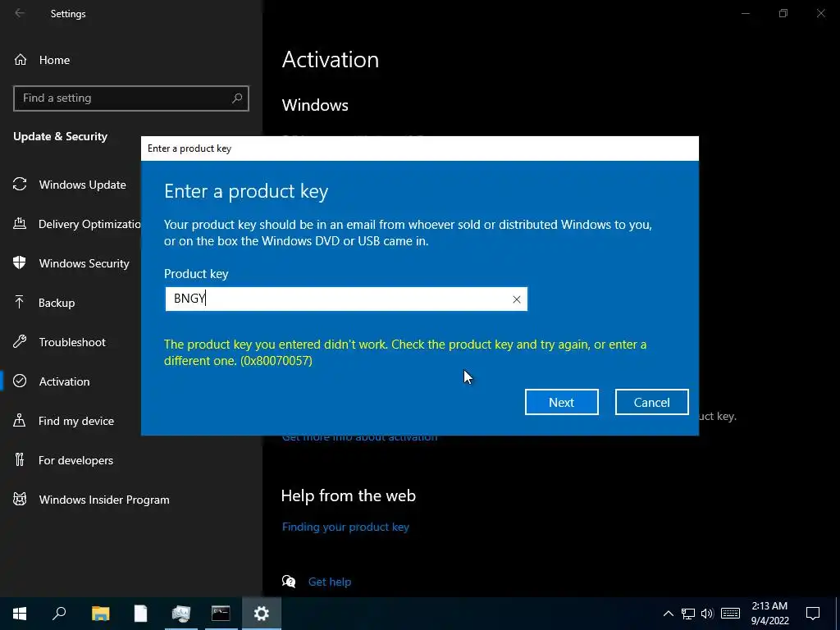
Task: Select Delivery Optimization in sidebar
Action: click(x=89, y=224)
